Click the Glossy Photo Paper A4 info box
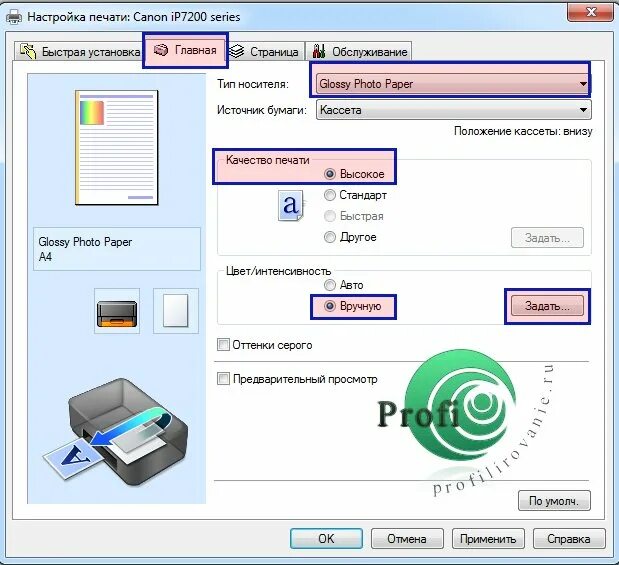Image resolution: width=619 pixels, height=565 pixels. click(117, 249)
